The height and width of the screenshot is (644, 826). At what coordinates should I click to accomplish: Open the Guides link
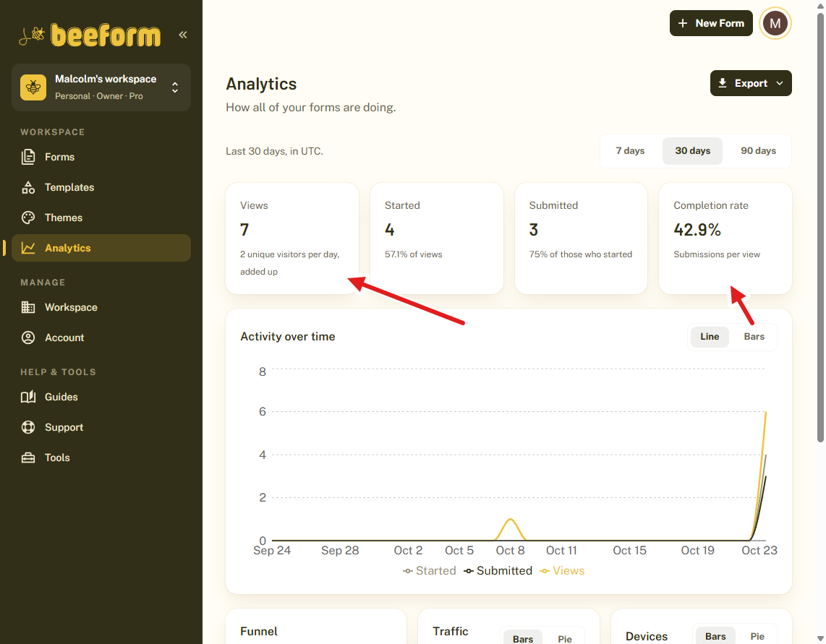tap(101, 397)
